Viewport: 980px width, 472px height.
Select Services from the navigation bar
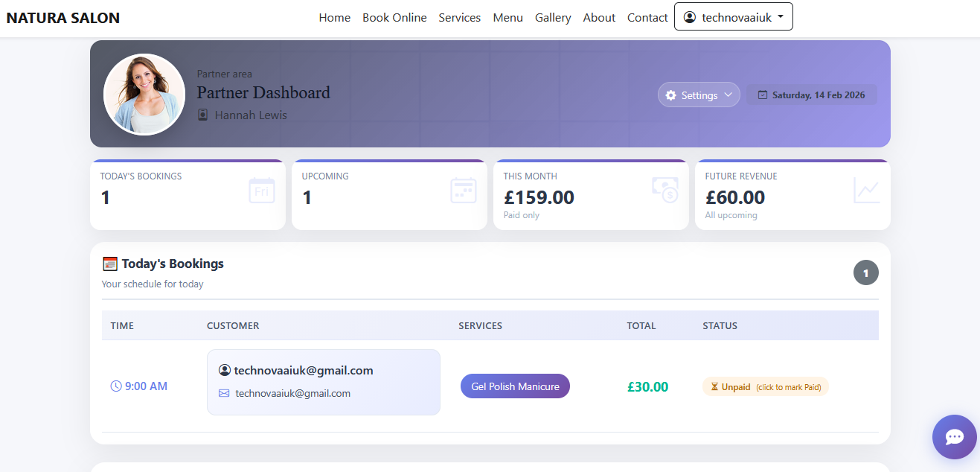tap(459, 17)
